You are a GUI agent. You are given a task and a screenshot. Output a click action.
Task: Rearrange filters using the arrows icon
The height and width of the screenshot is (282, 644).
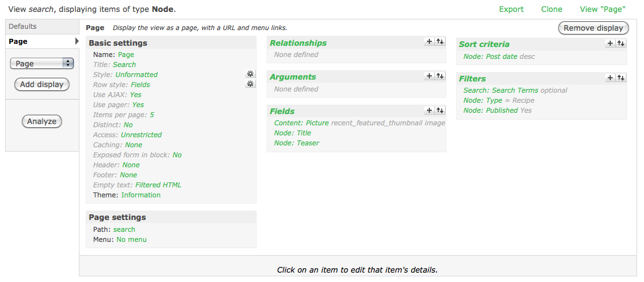[621, 78]
